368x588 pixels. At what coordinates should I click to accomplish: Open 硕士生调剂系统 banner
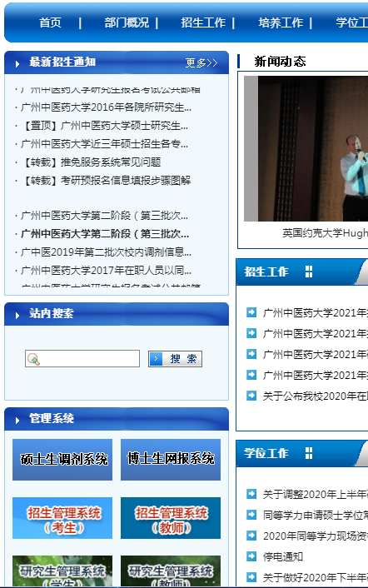tap(62, 460)
